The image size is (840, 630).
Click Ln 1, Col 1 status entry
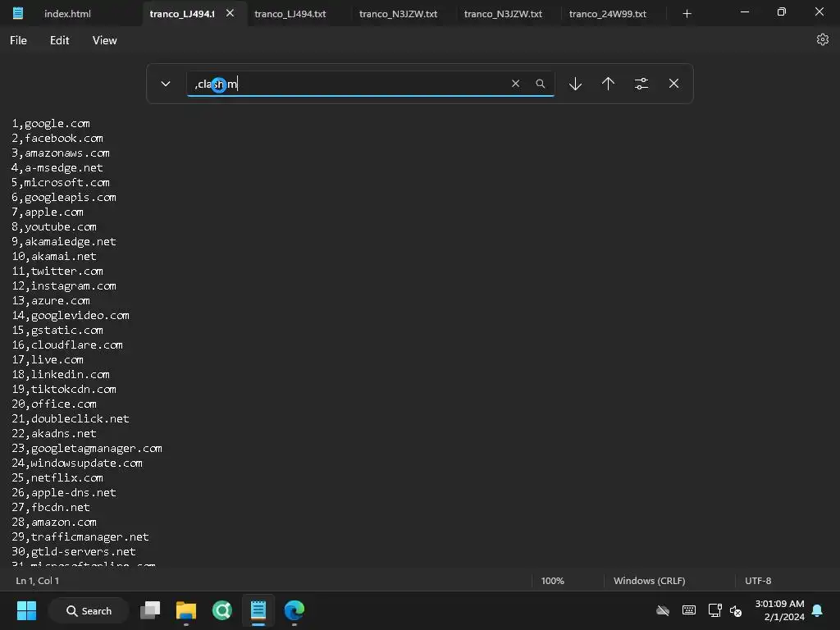[38, 581]
